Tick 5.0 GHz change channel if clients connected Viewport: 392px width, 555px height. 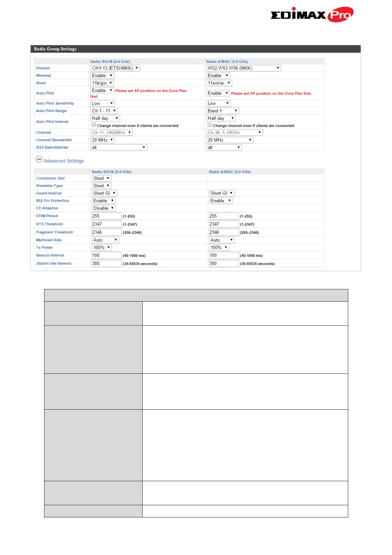210,125
